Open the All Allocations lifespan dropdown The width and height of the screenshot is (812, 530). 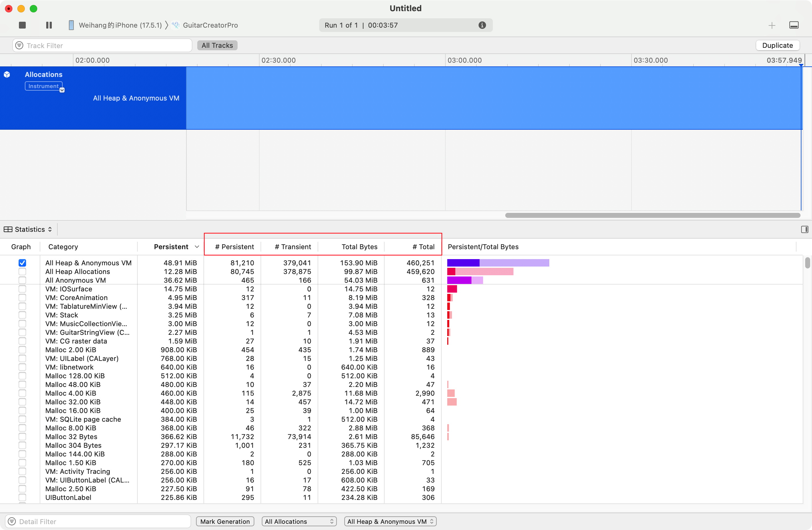(299, 521)
